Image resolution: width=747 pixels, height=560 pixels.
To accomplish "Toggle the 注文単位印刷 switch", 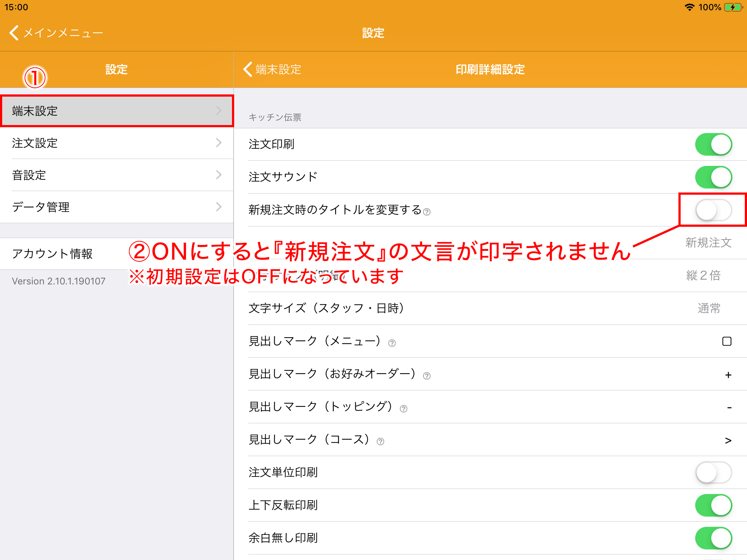I will (x=713, y=472).
